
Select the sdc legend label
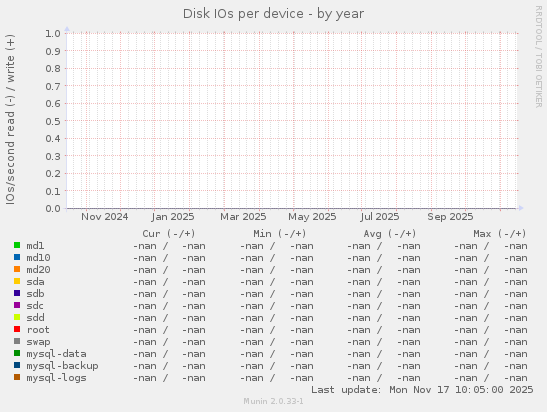point(35,306)
